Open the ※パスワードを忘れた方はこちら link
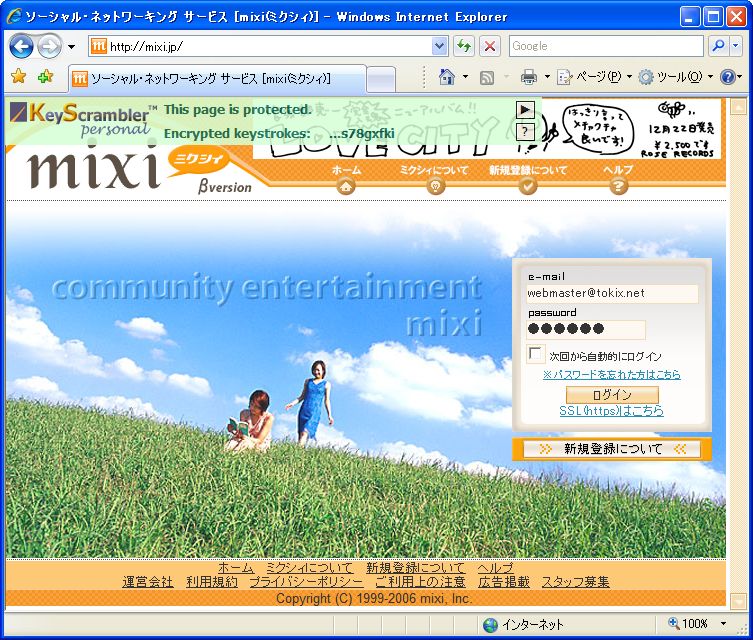The height and width of the screenshot is (640, 753). coord(612,374)
